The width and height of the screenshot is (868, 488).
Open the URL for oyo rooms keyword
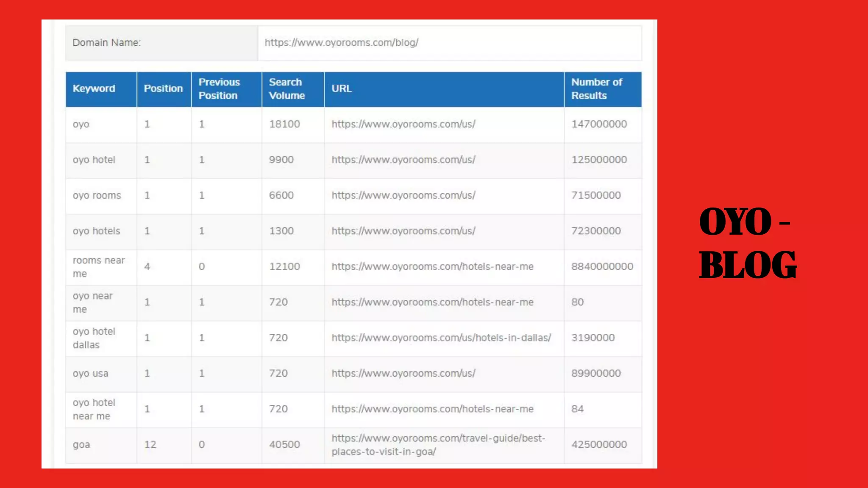pyautogui.click(x=403, y=195)
